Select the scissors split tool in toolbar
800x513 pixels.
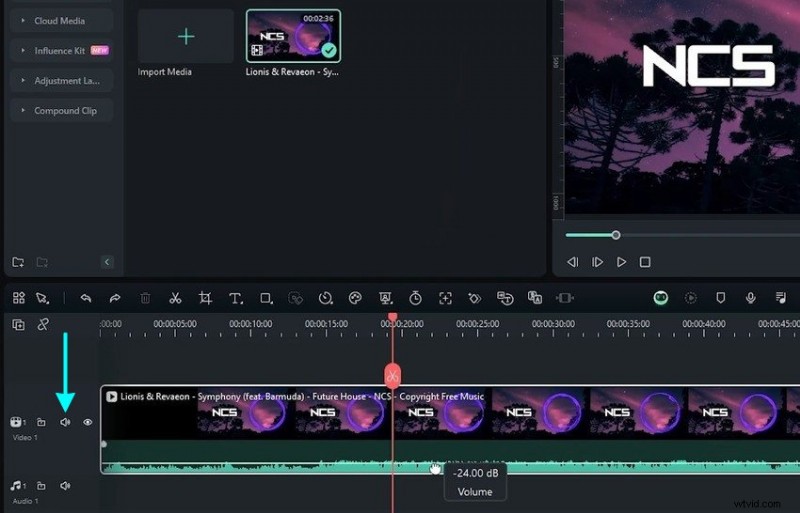pos(175,298)
